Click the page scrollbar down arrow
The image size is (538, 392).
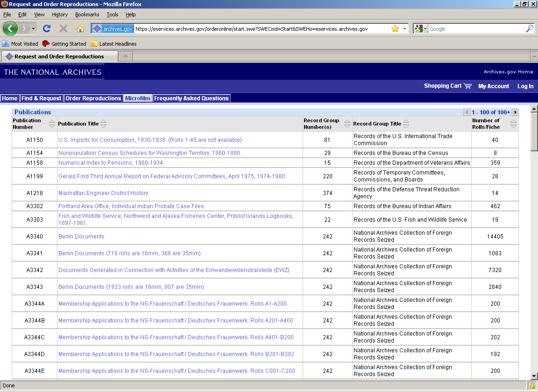(x=534, y=376)
